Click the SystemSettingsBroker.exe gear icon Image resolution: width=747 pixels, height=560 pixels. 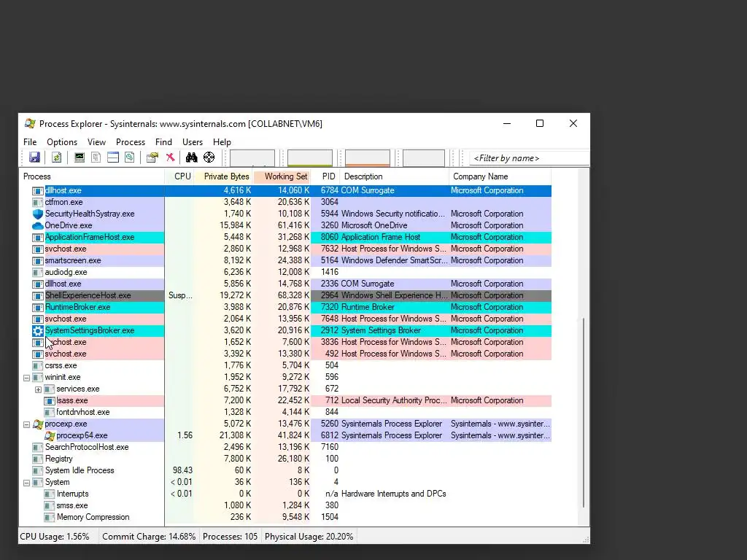38,330
